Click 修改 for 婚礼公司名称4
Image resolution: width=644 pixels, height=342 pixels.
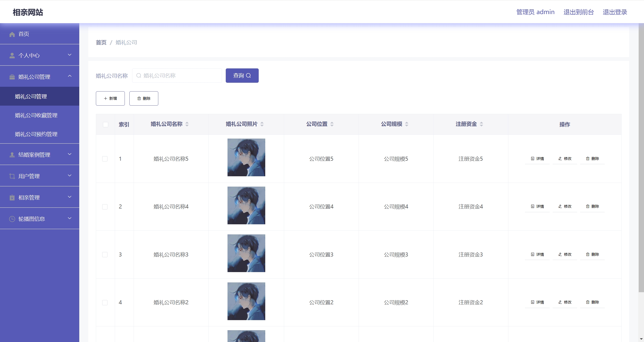(x=565, y=206)
